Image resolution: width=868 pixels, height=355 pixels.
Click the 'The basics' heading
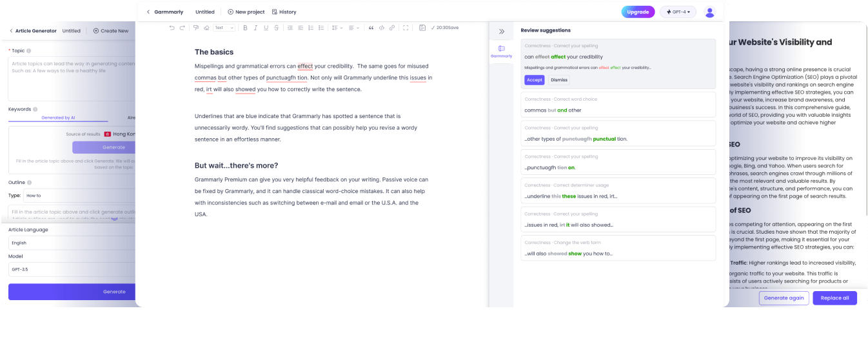214,52
